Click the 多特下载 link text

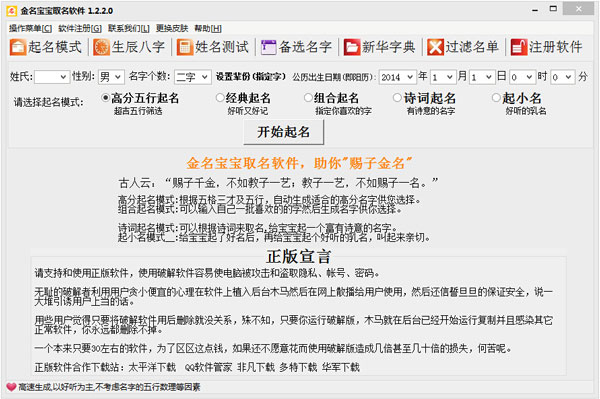click(298, 368)
